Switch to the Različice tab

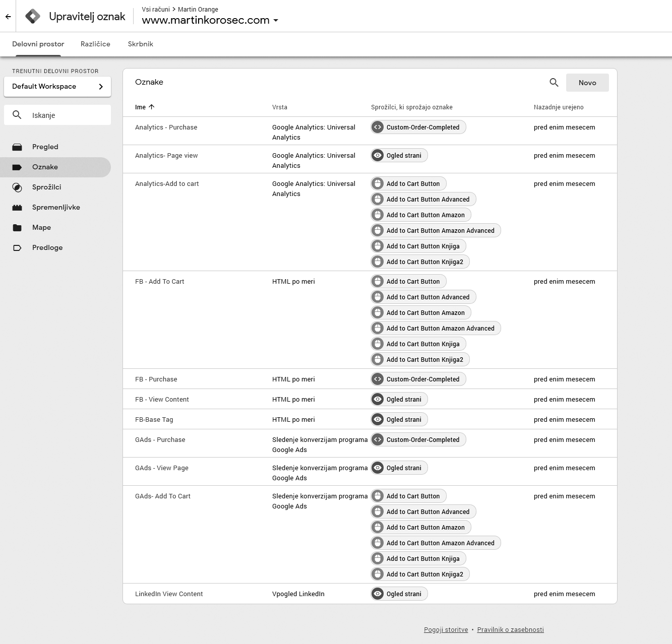(95, 44)
